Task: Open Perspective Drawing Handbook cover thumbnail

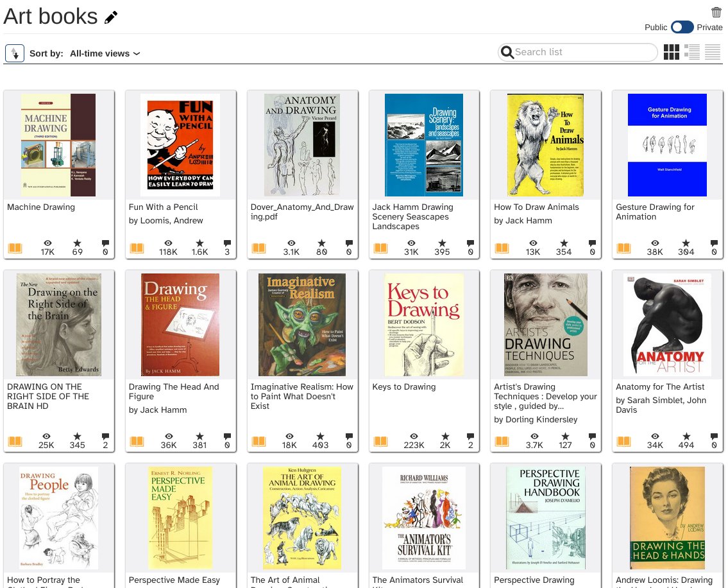Action: point(546,518)
